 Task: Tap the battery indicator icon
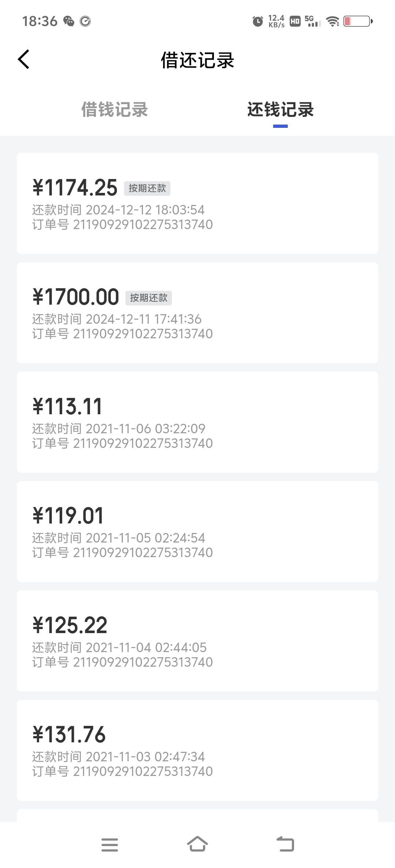coord(358,21)
